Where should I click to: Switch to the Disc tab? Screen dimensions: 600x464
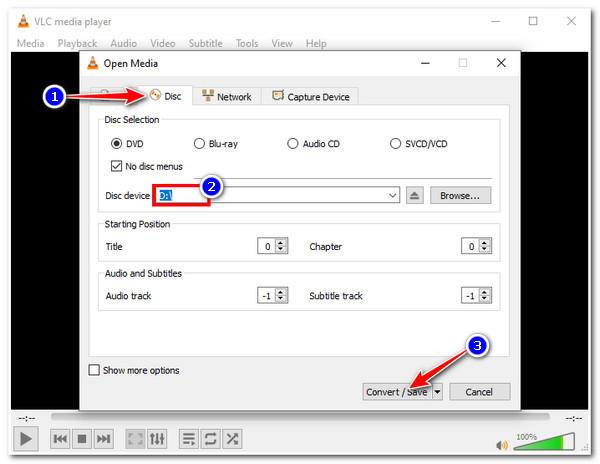165,96
